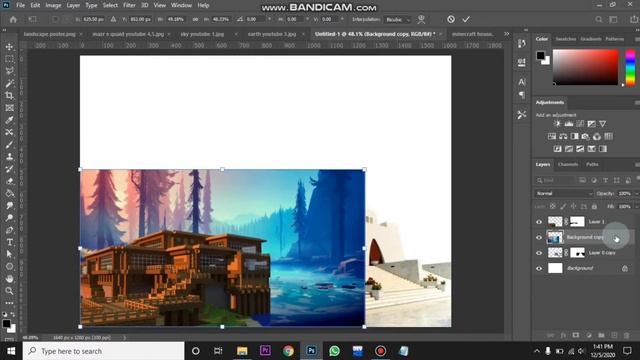Select the Crop tool
The image size is (640, 360).
(x=9, y=96)
